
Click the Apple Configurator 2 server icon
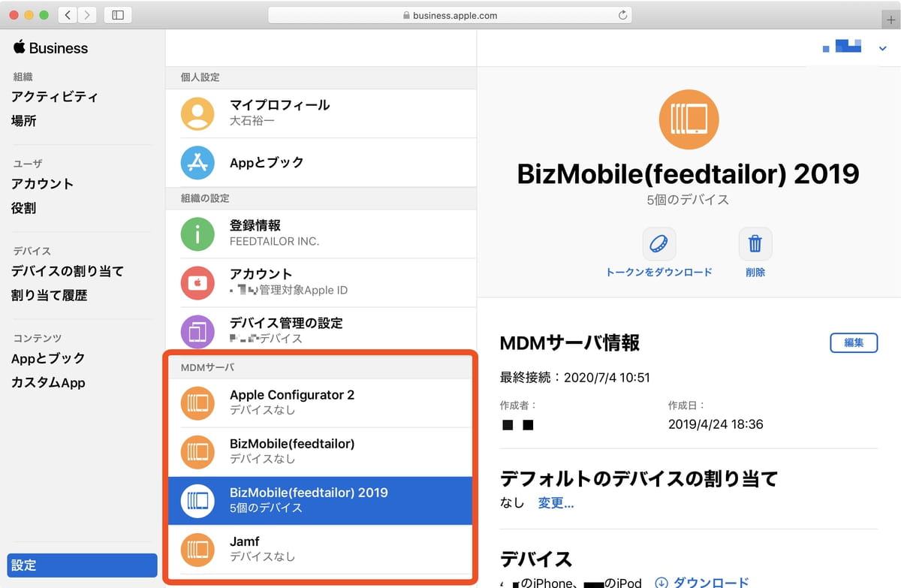point(197,403)
